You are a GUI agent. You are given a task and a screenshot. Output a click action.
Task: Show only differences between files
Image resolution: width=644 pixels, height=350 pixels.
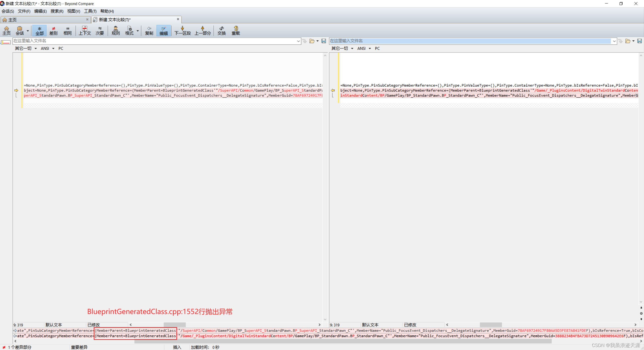tap(53, 30)
